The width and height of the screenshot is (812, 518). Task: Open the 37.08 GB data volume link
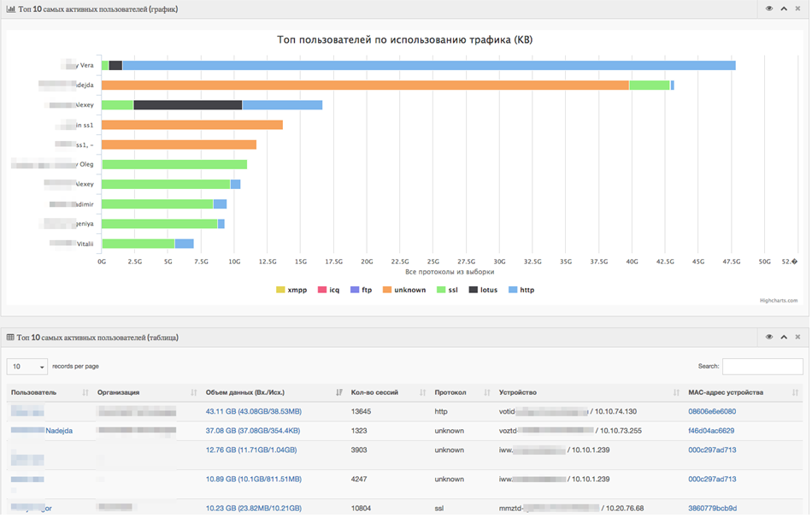(x=253, y=431)
